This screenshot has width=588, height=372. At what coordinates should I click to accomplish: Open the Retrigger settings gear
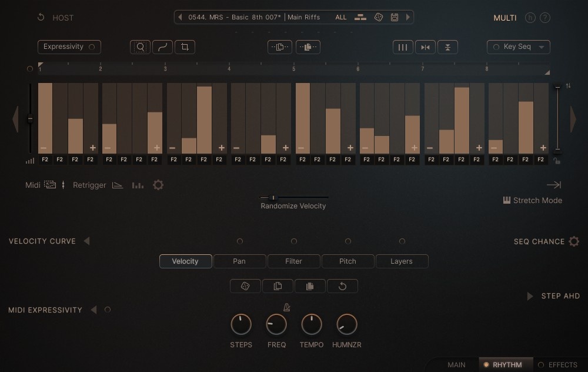tap(158, 185)
